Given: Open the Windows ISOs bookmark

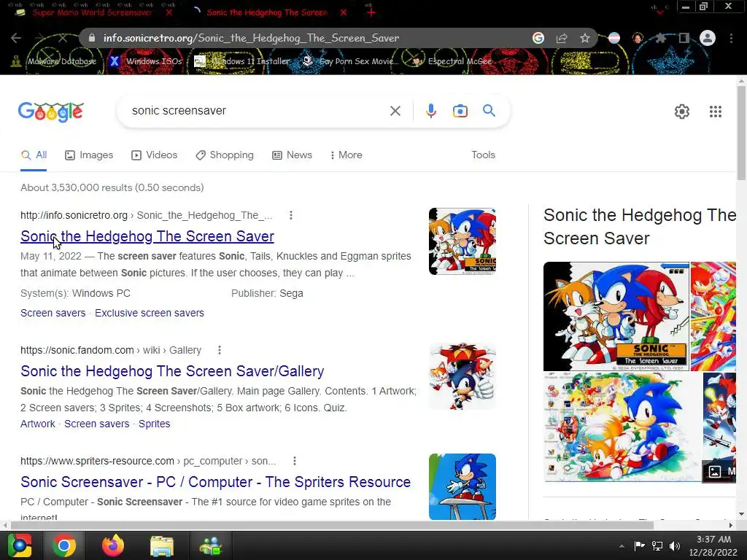Looking at the screenshot, I should [x=146, y=61].
